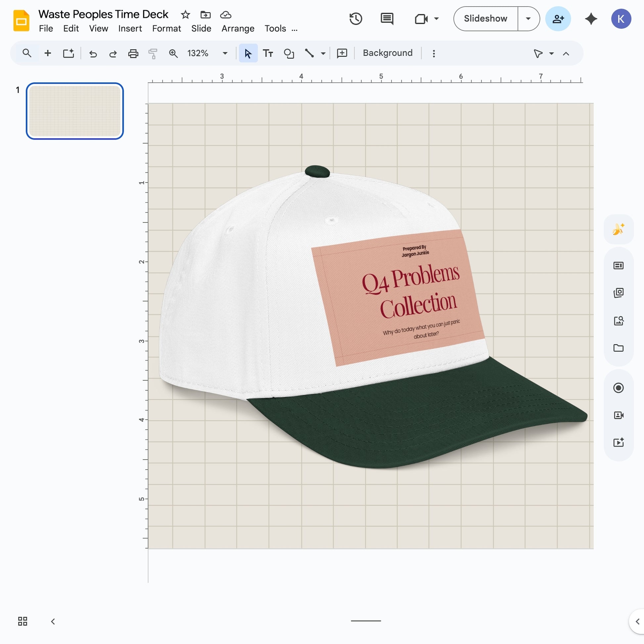The image size is (644, 644).
Task: Open the Edit menu
Action: point(71,29)
